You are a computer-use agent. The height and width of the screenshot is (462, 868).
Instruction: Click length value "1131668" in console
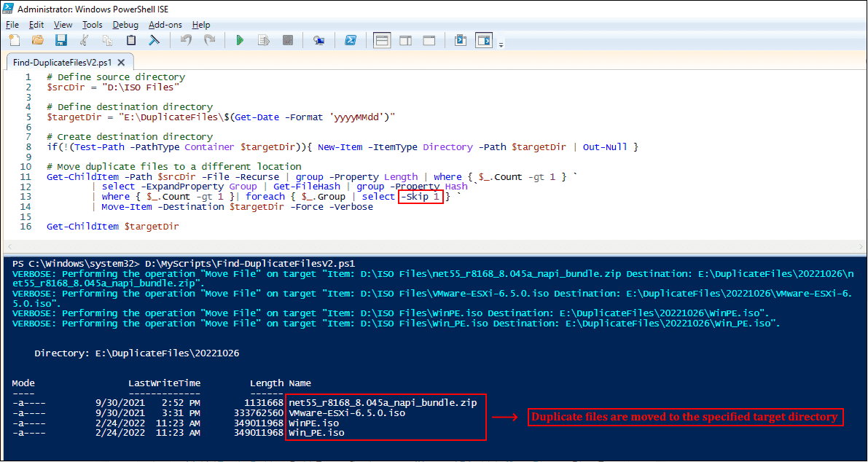pos(264,403)
